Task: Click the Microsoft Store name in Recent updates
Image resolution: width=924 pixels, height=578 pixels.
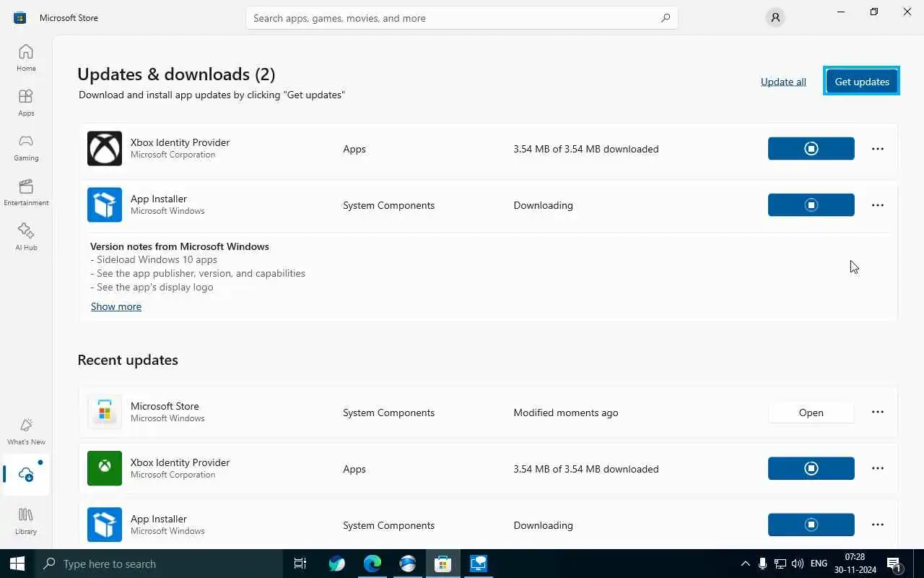Action: (165, 406)
